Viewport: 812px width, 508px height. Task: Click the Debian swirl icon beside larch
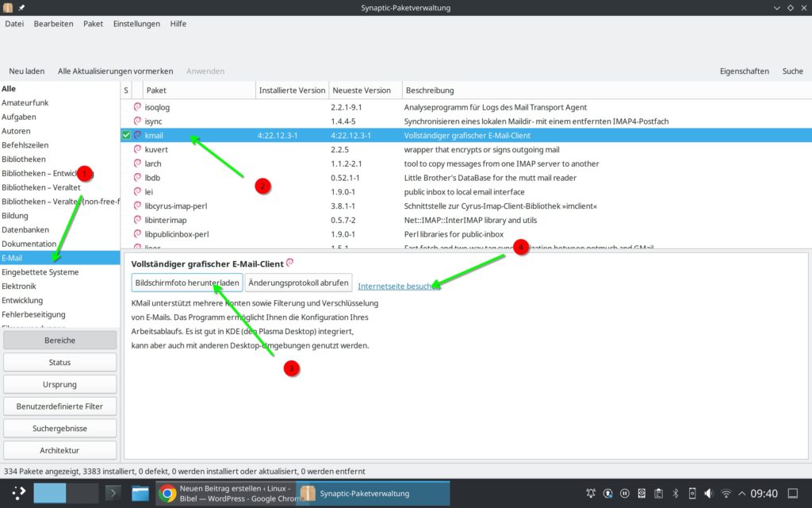coord(137,164)
